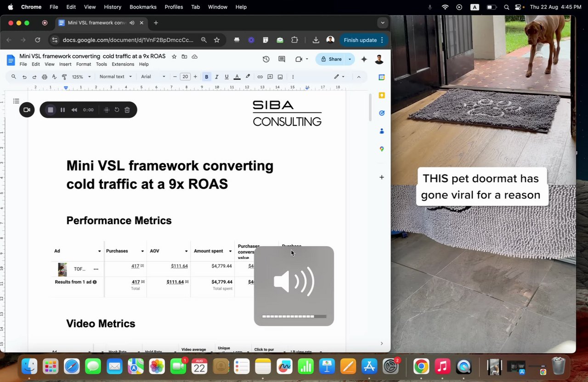Open the Chrome tab search chevron
Viewport: 588px width, 382px height.
point(382,22)
